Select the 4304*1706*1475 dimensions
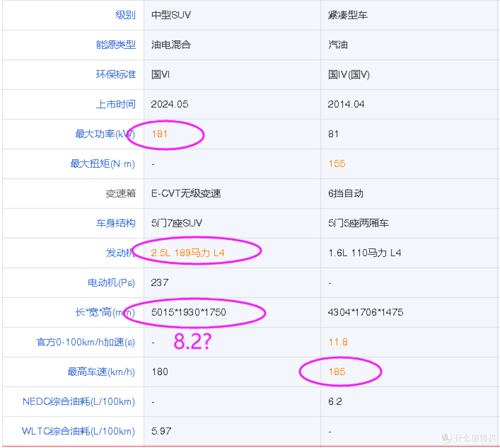This screenshot has width=500, height=448. click(366, 312)
